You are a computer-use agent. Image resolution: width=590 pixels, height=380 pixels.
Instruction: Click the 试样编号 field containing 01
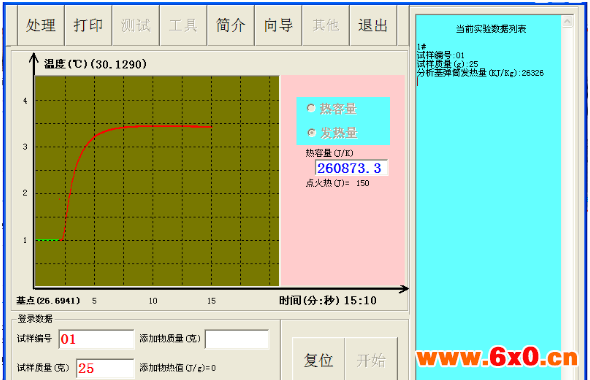click(x=96, y=339)
